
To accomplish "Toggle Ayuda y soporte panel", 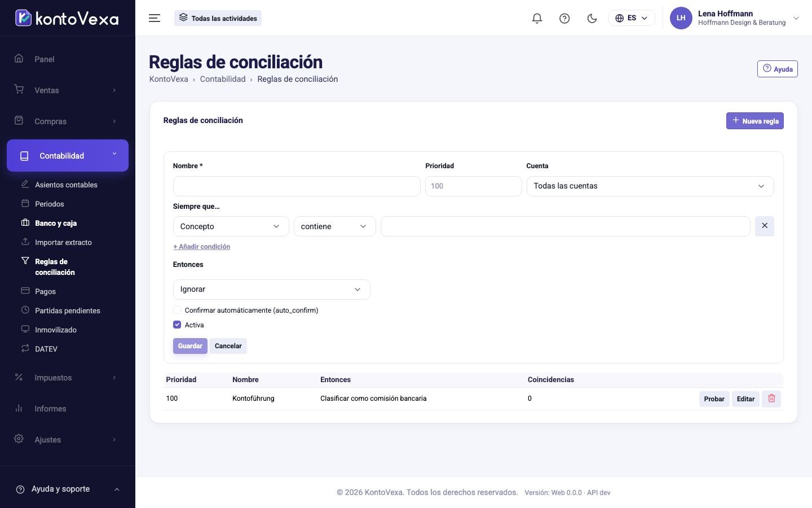I will tap(68, 489).
